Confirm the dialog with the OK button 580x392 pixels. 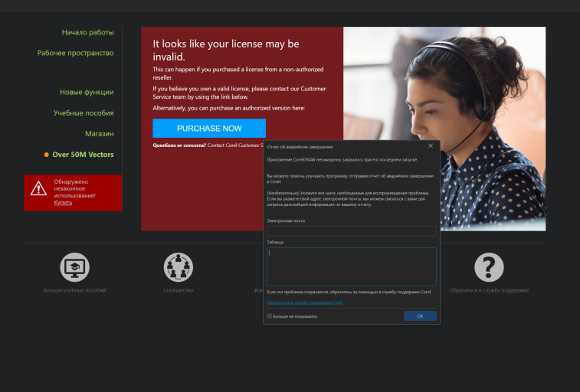(x=420, y=316)
